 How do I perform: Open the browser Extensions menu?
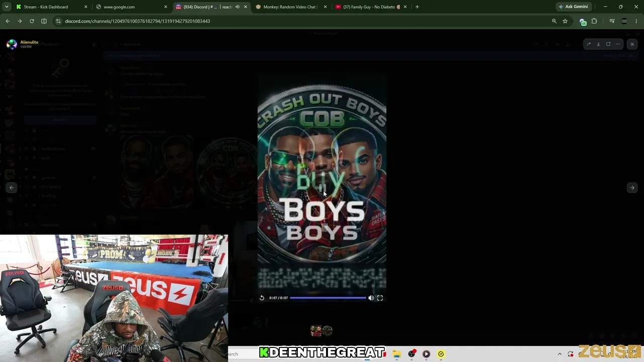click(x=594, y=21)
